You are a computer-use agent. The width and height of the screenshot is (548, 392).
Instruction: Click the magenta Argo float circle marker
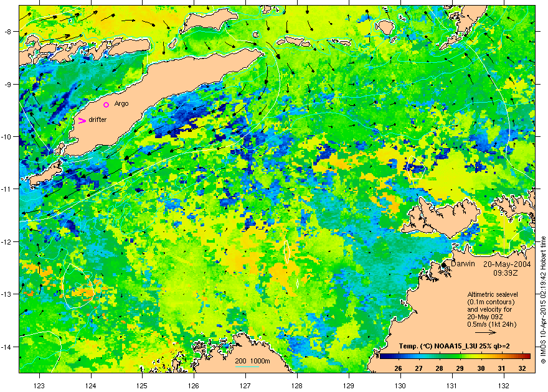pyautogui.click(x=106, y=105)
